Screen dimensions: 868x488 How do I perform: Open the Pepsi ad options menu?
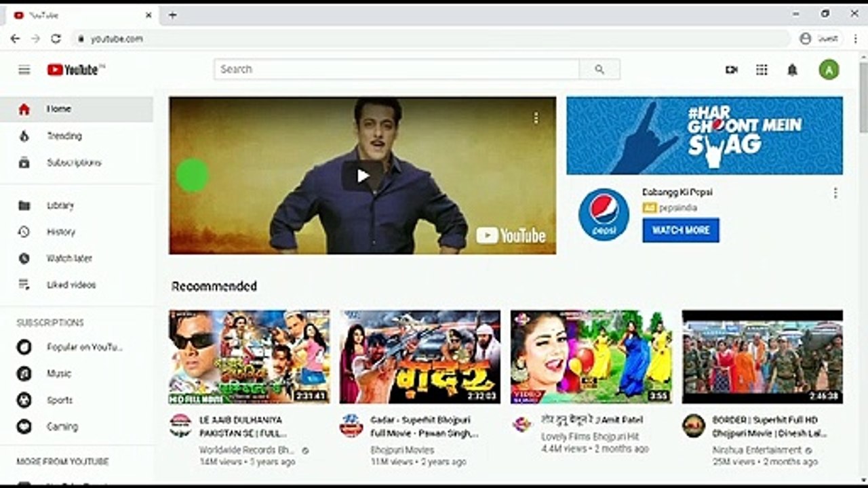835,193
